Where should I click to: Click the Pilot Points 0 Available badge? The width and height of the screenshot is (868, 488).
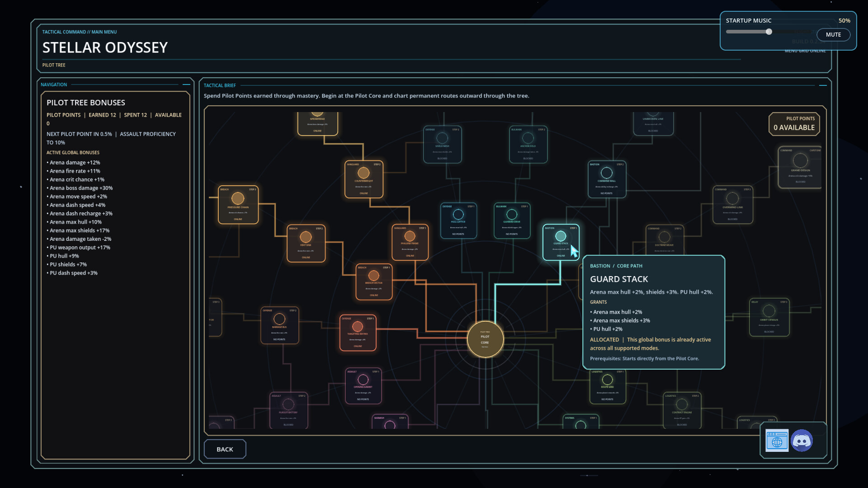794,124
